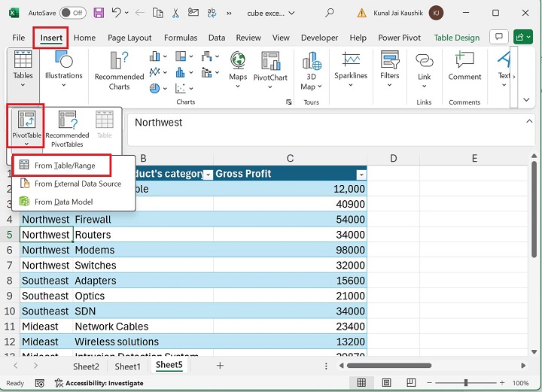The width and height of the screenshot is (542, 392).
Task: Toggle the AutoSave switch
Action: pos(72,13)
